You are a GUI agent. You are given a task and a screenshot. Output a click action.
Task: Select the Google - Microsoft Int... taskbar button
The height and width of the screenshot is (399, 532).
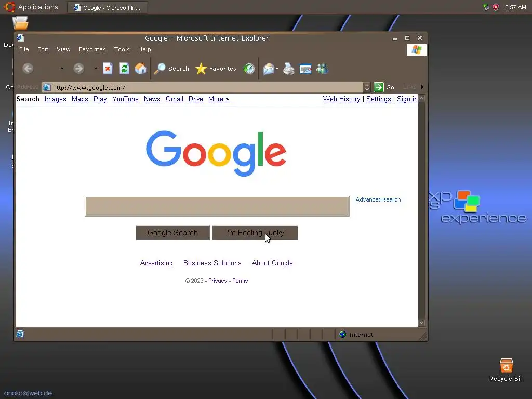[x=108, y=7]
